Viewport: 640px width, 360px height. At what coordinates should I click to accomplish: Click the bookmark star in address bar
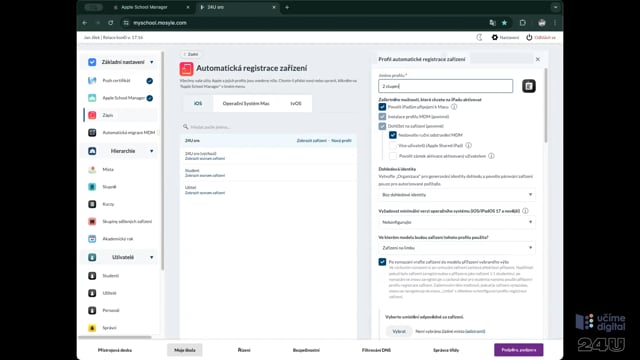504,23
